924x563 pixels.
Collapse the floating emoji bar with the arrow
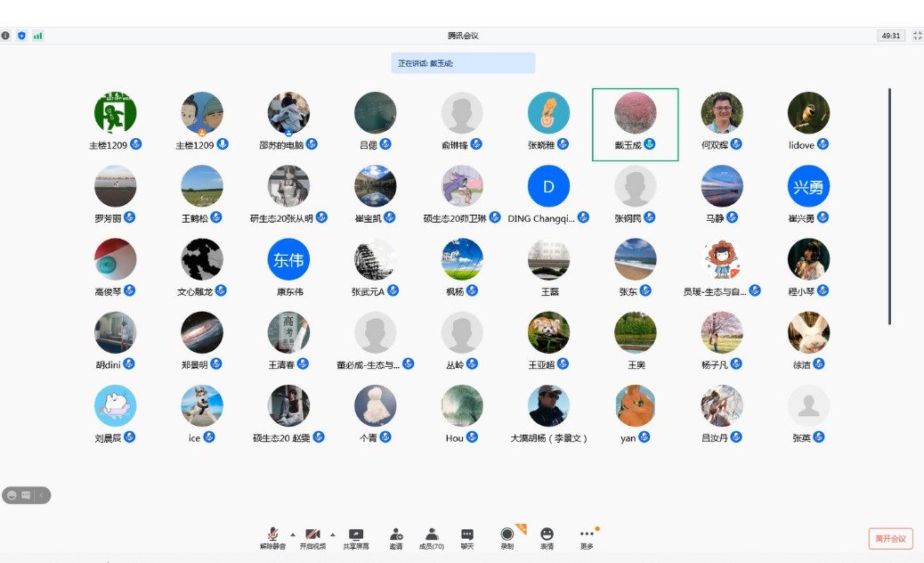point(41,495)
